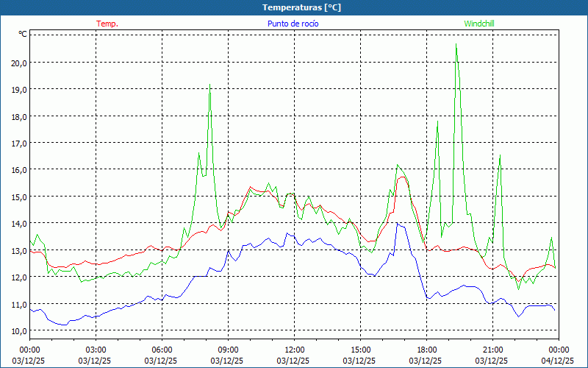Select the 17,0 y-axis tick label
The width and height of the screenshot is (588, 368).
pos(19,143)
